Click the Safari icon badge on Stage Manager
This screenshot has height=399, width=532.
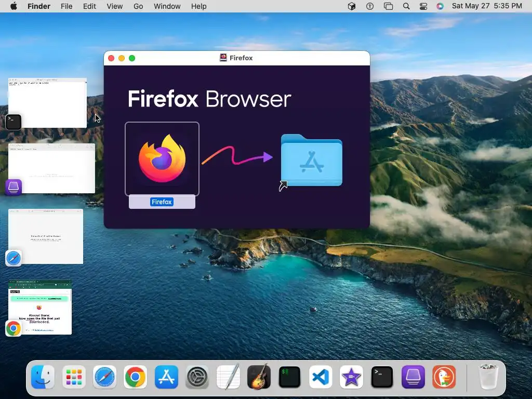[14, 258]
